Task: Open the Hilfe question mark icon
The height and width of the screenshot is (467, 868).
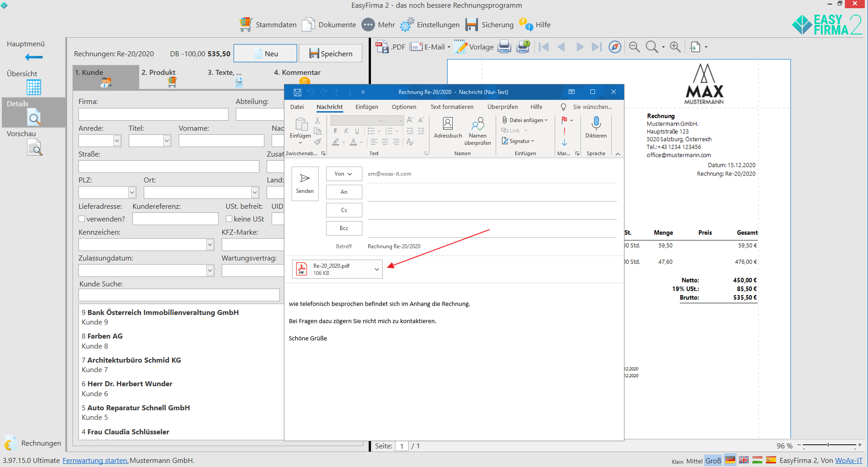Action: point(526,25)
